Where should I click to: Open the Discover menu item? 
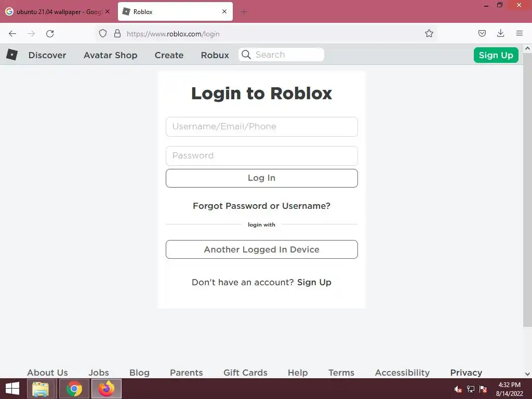pos(47,55)
